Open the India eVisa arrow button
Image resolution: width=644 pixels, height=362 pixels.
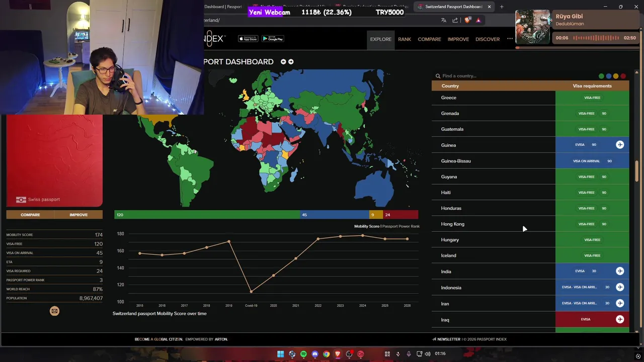pyautogui.click(x=620, y=271)
